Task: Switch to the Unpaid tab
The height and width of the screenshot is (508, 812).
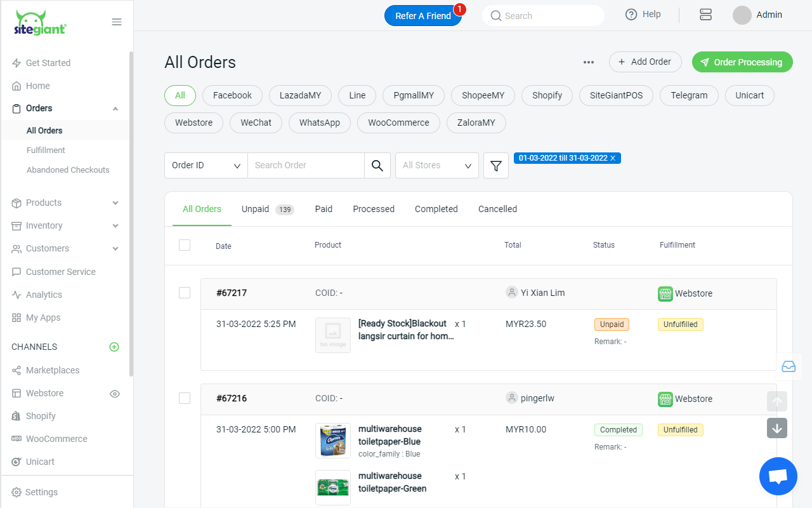Action: coord(268,209)
